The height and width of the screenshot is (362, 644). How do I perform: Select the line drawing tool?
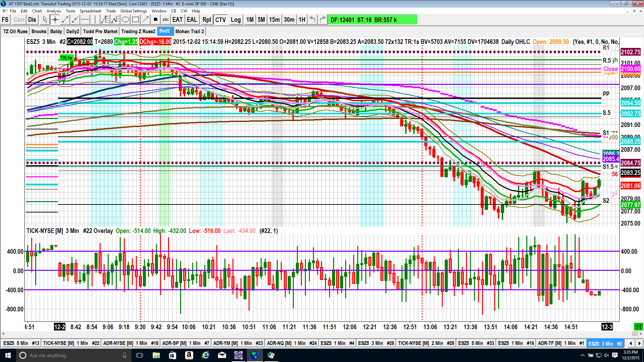point(65,20)
